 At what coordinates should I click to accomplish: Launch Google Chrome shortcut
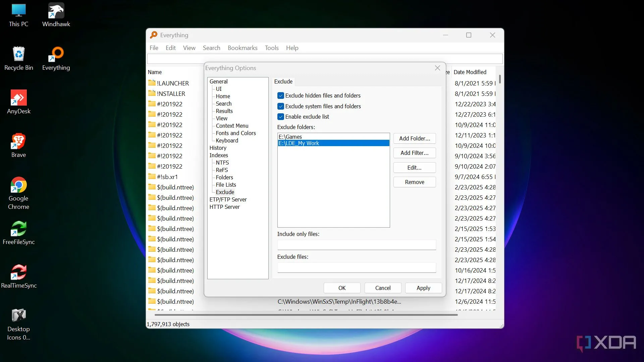tap(18, 193)
